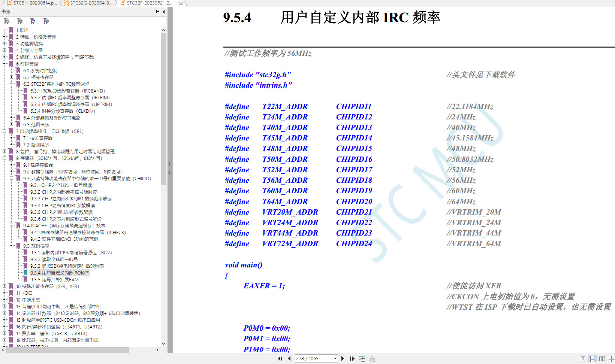
Task: Click the bookmark icon beside 9.5.4 用户自定义内部IRC频率
Action: tap(25, 273)
